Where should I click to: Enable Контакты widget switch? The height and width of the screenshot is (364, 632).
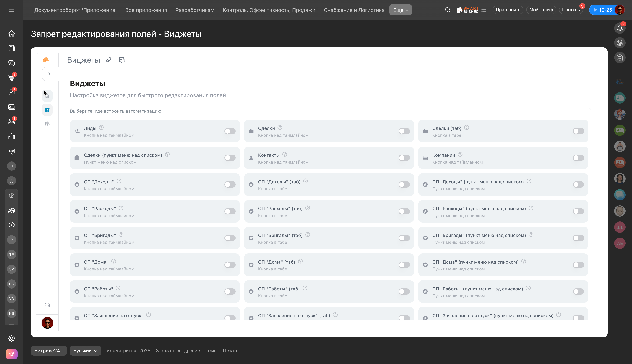coord(404,158)
